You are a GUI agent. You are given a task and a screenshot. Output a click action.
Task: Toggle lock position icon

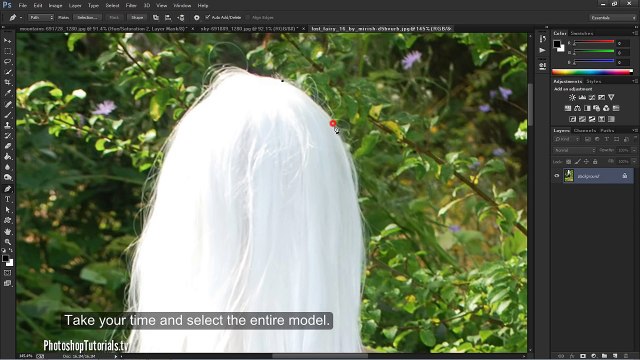pyautogui.click(x=586, y=162)
